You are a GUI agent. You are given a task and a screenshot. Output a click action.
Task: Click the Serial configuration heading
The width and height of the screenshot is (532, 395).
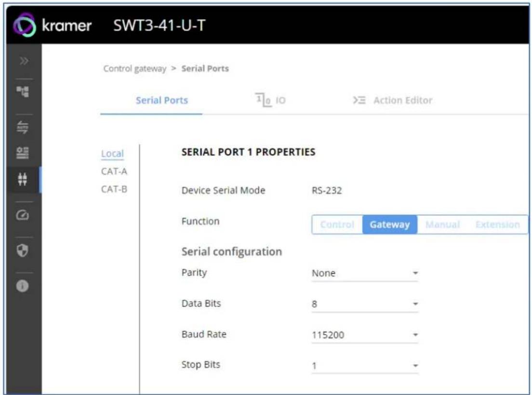(x=232, y=251)
